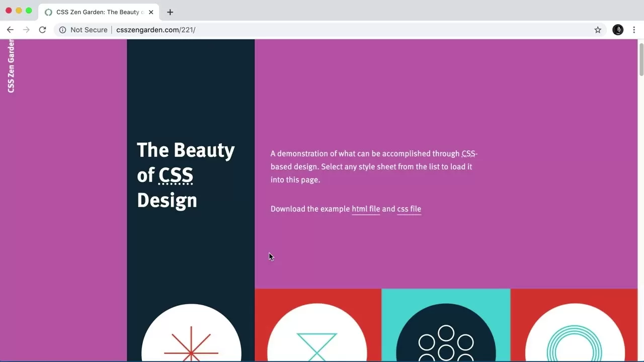Viewport: 644px width, 362px height.
Task: Switch to the CSS Zen Garden tab
Action: [x=96, y=12]
